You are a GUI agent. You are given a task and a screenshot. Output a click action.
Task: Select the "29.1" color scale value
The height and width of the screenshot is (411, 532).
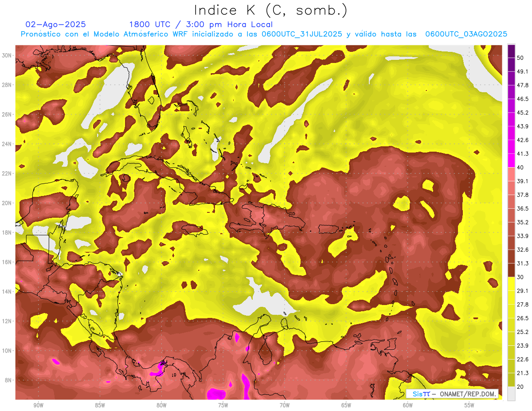coord(522,291)
